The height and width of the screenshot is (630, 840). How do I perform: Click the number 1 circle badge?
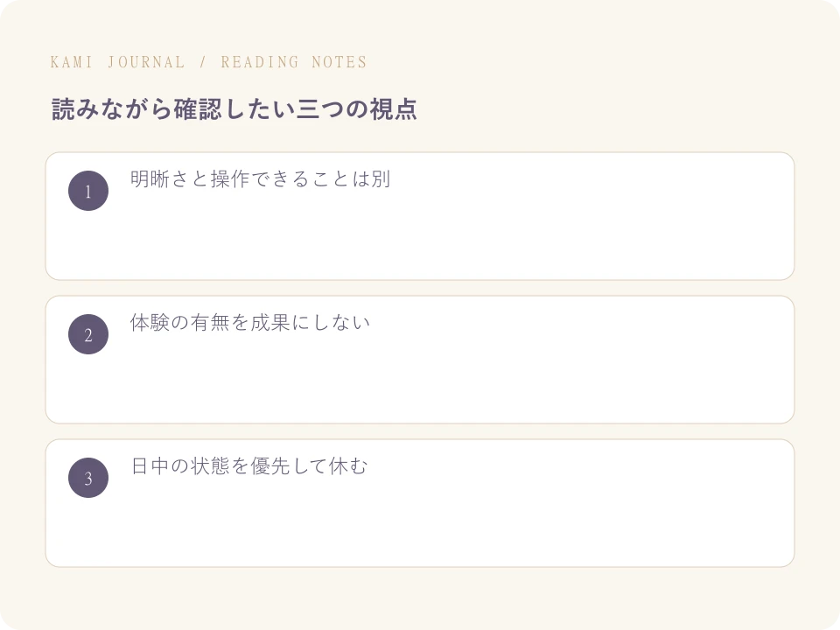(88, 191)
